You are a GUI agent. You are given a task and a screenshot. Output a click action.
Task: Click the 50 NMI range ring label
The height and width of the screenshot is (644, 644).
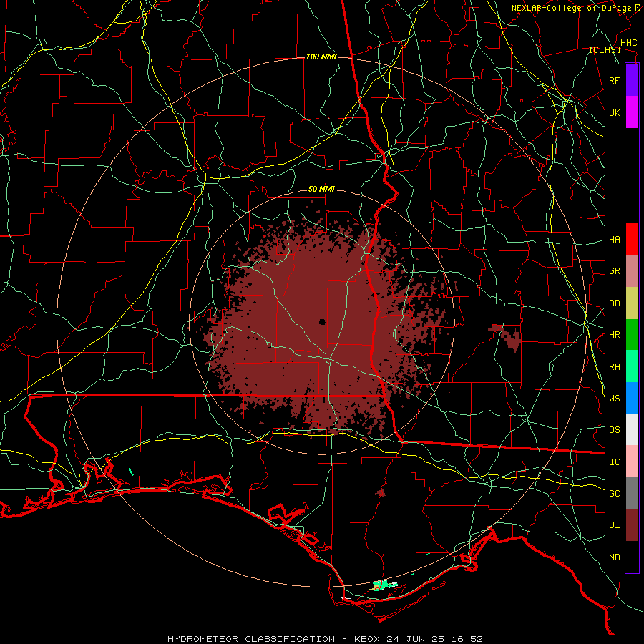point(321,190)
